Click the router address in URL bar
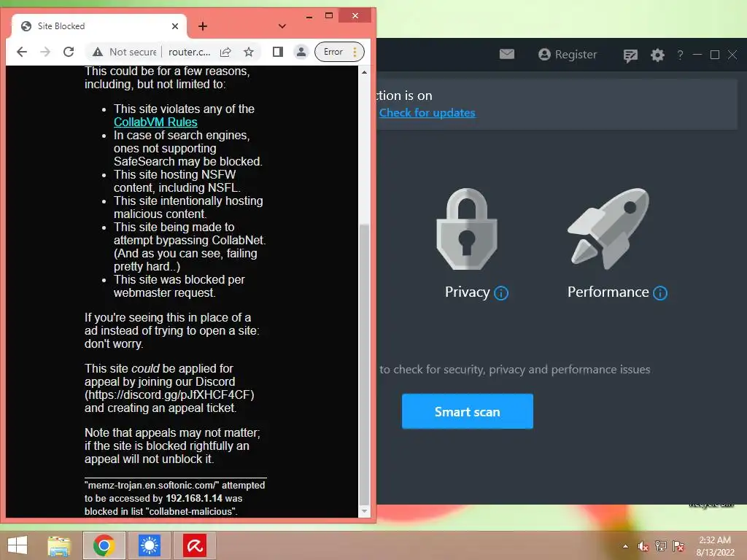 coord(189,52)
